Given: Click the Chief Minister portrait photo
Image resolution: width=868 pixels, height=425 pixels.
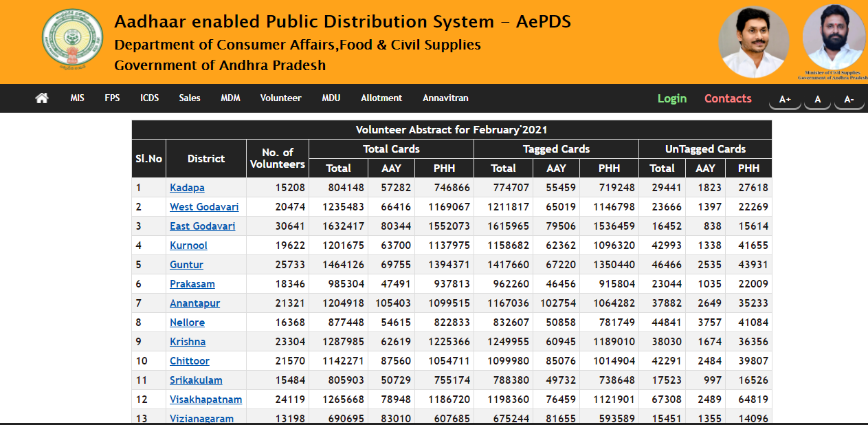Looking at the screenshot, I should pos(754,41).
